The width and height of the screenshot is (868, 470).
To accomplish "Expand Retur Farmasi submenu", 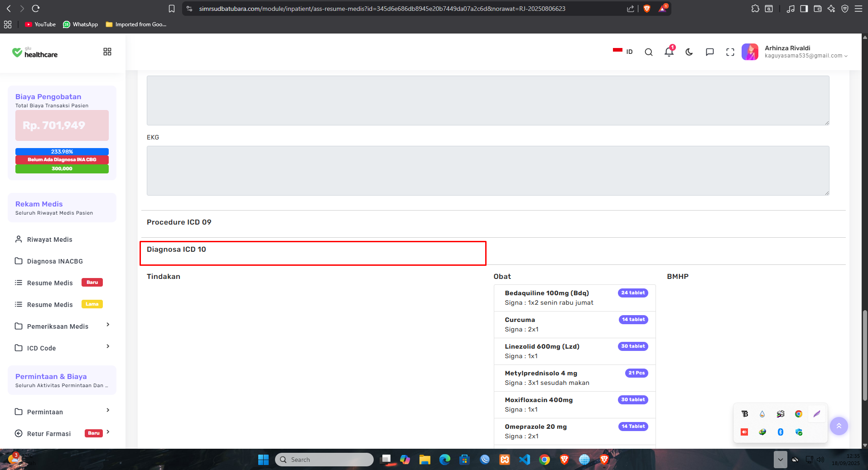I will click(62, 433).
